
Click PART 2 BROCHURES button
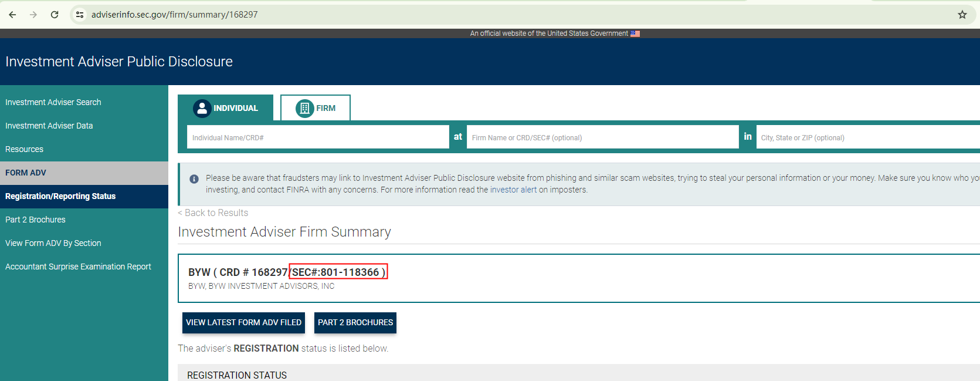[355, 322]
